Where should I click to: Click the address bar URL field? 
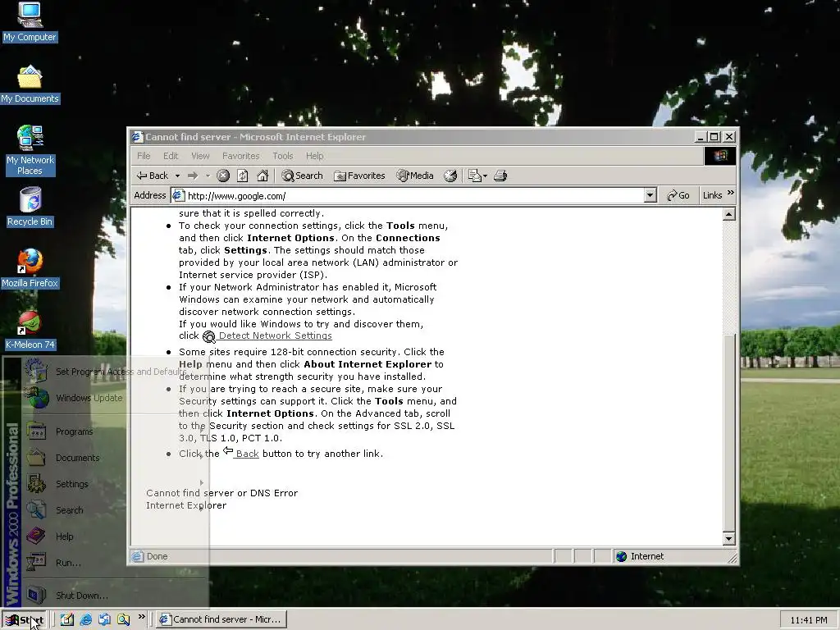pyautogui.click(x=414, y=195)
